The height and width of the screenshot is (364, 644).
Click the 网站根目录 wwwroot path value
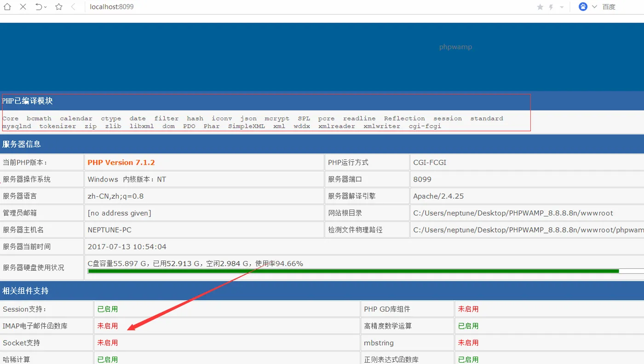click(513, 213)
